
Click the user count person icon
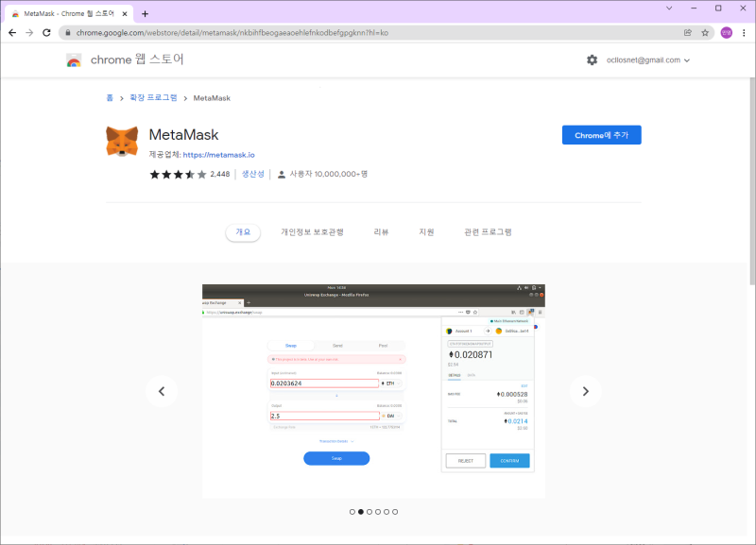[x=282, y=175]
